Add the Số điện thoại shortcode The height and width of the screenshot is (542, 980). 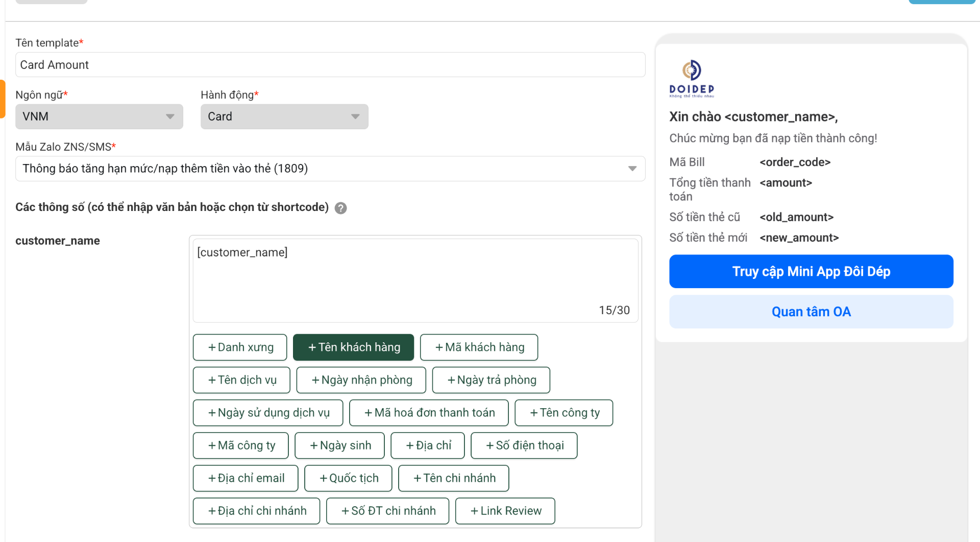[x=524, y=445]
